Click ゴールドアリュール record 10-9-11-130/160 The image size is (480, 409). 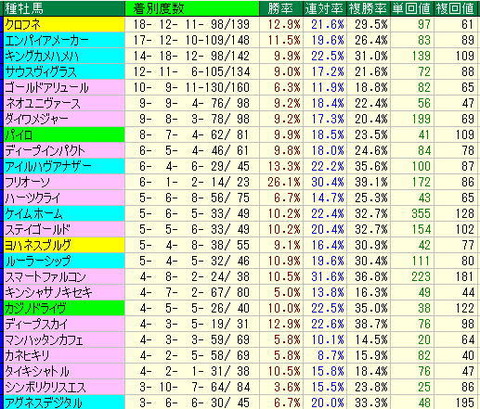(192, 88)
